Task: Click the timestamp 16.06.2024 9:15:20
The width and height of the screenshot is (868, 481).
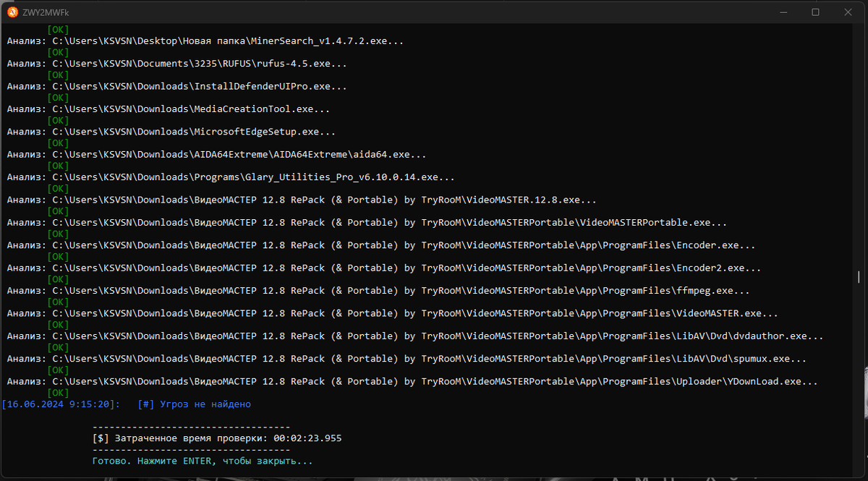Action: [x=61, y=404]
